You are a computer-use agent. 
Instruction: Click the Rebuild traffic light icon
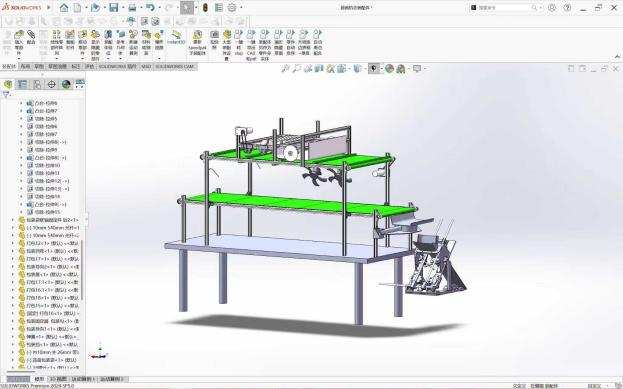[x=205, y=8]
